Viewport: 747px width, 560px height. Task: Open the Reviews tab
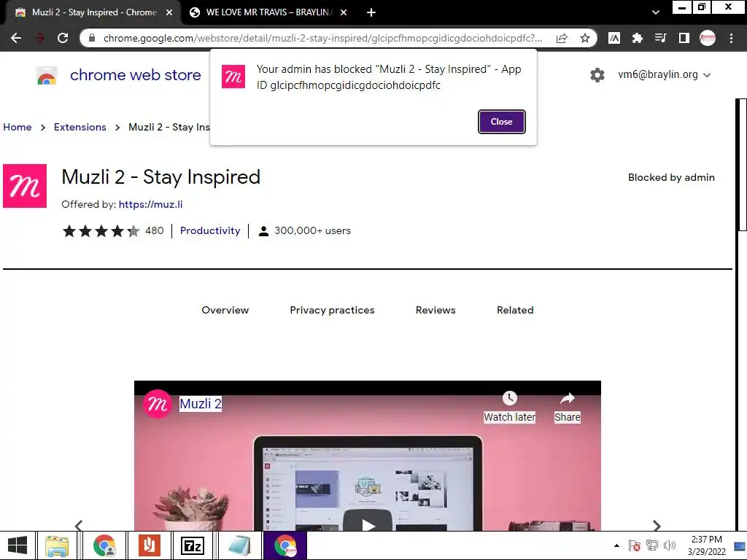coord(436,310)
